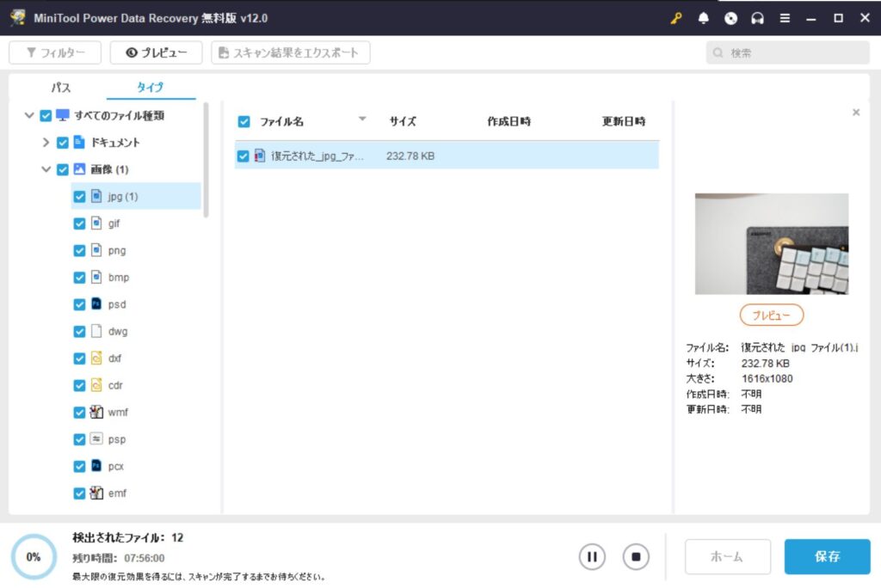
Task: Open the hamburger menu icon
Action: tap(785, 18)
